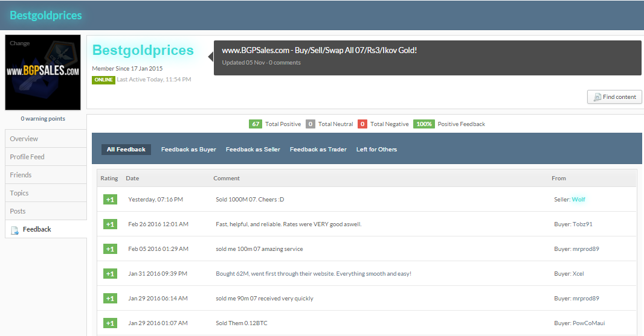Click the grey 0 Total Neutral badge
644x336 pixels.
(311, 124)
